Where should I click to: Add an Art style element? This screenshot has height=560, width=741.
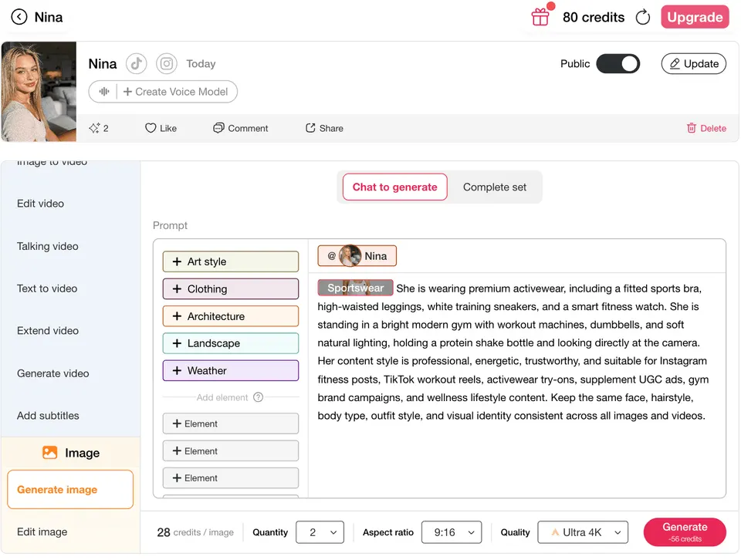tap(231, 261)
